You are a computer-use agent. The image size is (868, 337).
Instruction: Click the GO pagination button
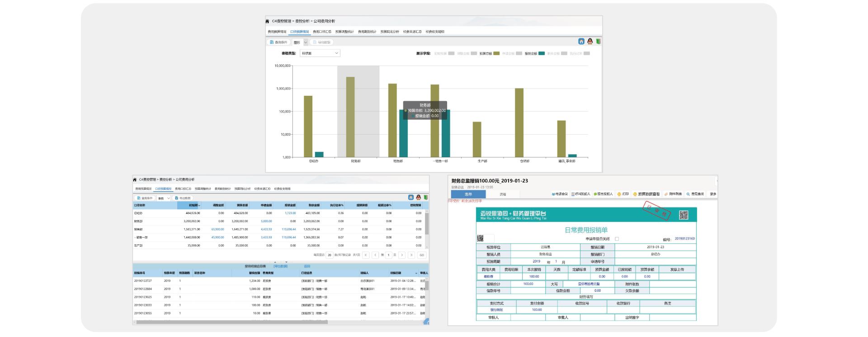click(x=421, y=255)
